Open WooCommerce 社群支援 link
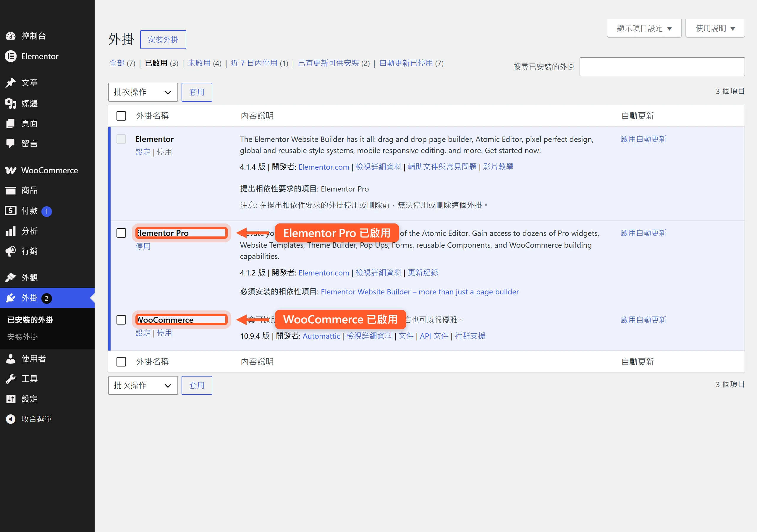This screenshot has width=757, height=532. (x=470, y=336)
